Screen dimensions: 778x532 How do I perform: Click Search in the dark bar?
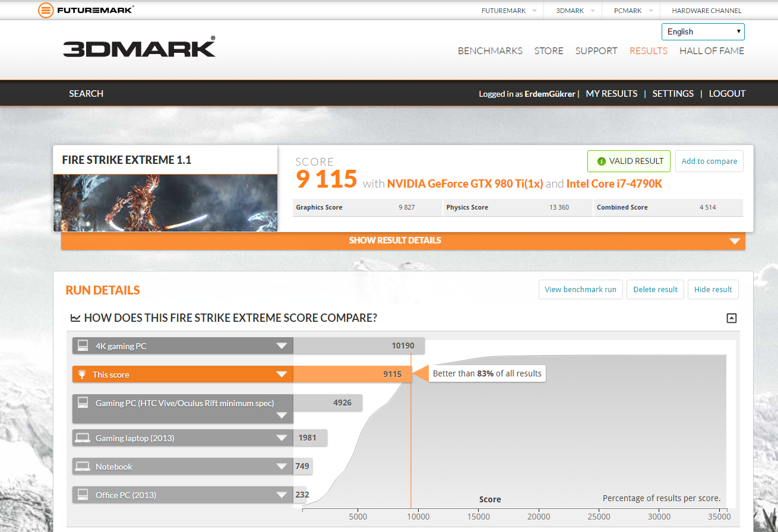click(x=86, y=94)
